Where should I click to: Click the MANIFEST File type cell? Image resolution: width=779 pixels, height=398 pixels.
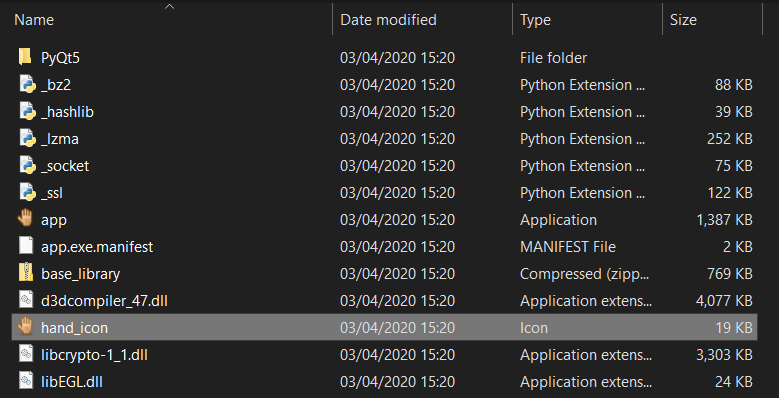(568, 246)
